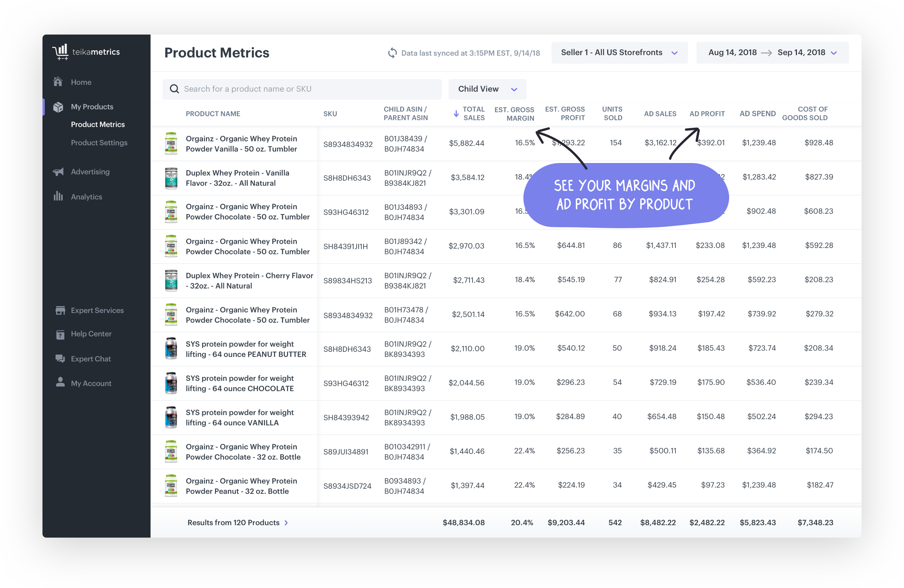Click the Expert Chat bubble icon
This screenshot has height=588, width=904.
60,358
